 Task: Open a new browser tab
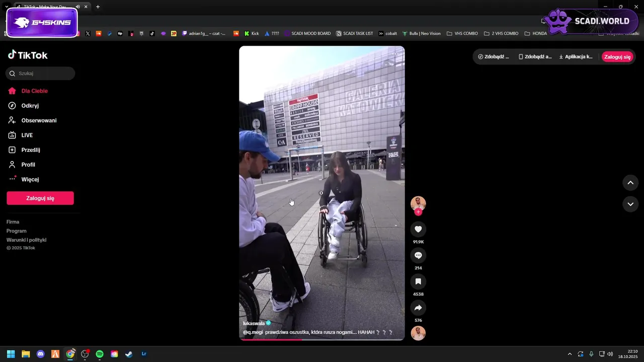(x=98, y=7)
